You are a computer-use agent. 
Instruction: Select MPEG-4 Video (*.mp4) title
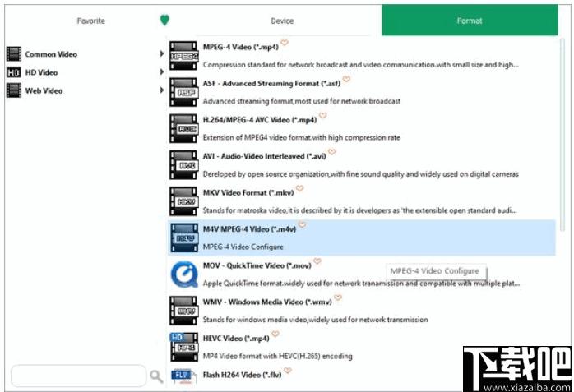click(241, 47)
